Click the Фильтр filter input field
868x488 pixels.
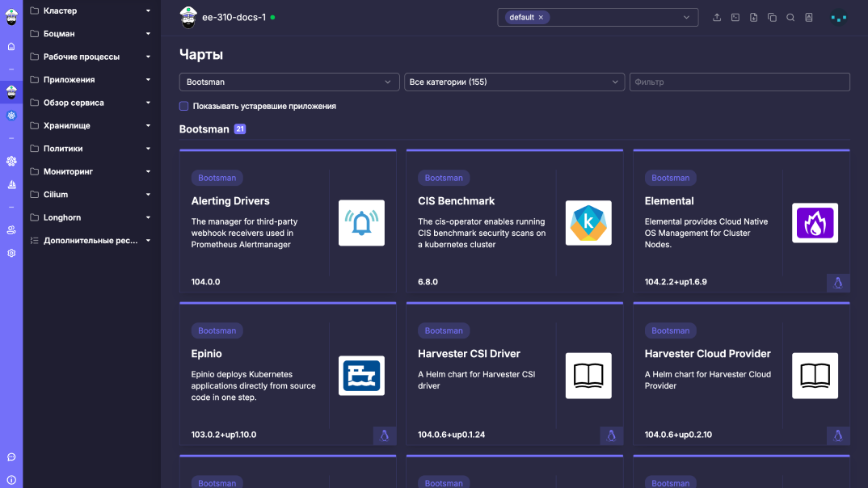[739, 82]
